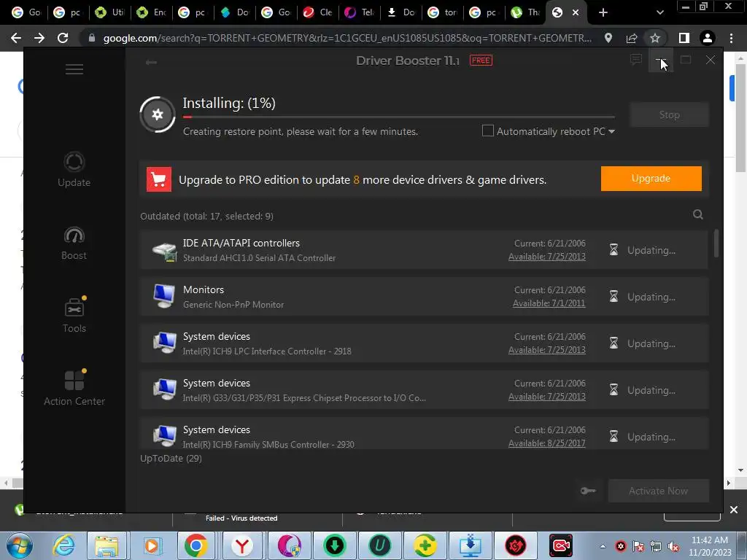
Task: Open the Windows Start menu
Action: 19,546
